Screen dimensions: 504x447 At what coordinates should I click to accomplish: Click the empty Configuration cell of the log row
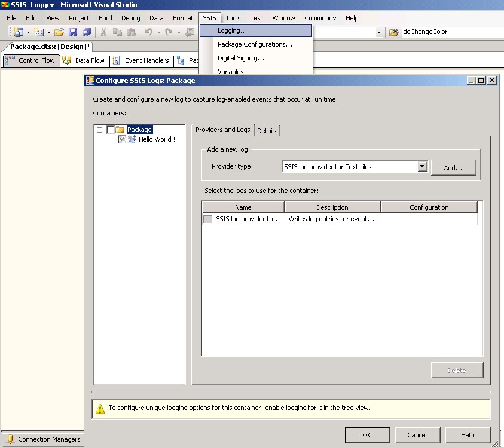[429, 219]
